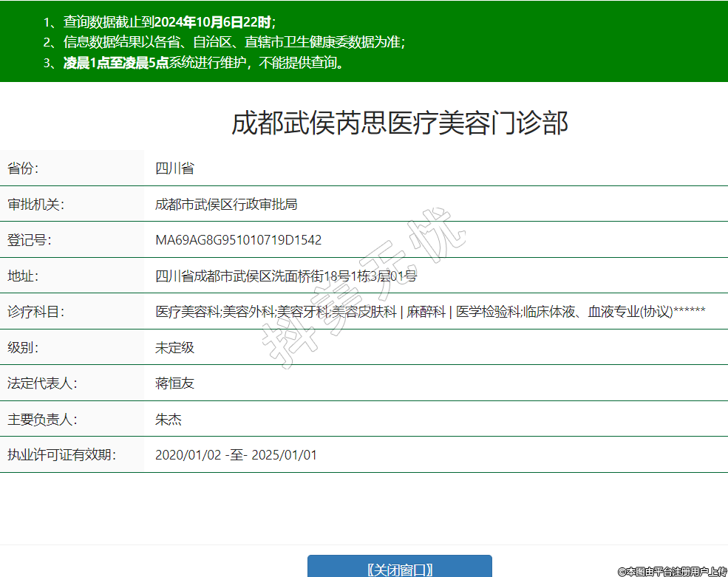The image size is (728, 577).
Task: Click the 登记号 field label
Action: [29, 240]
